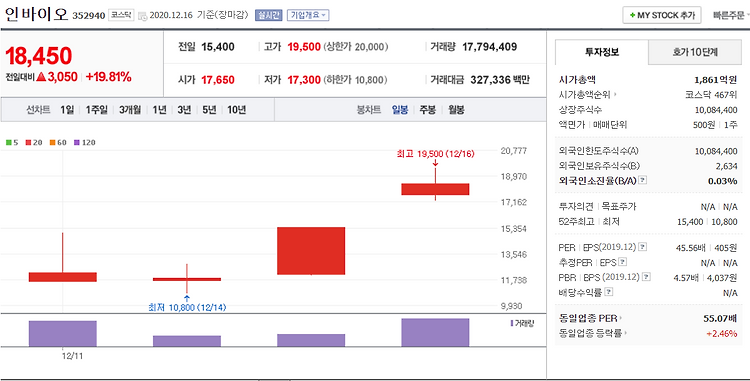Click the orange 60-day moving average legend marker

point(53,142)
